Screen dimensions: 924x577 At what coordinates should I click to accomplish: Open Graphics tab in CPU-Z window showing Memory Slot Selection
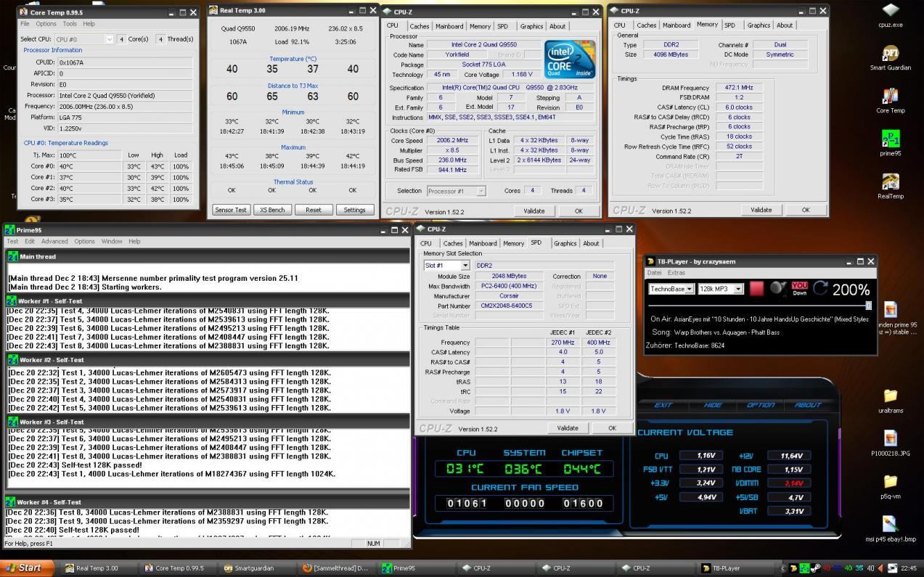tap(565, 244)
